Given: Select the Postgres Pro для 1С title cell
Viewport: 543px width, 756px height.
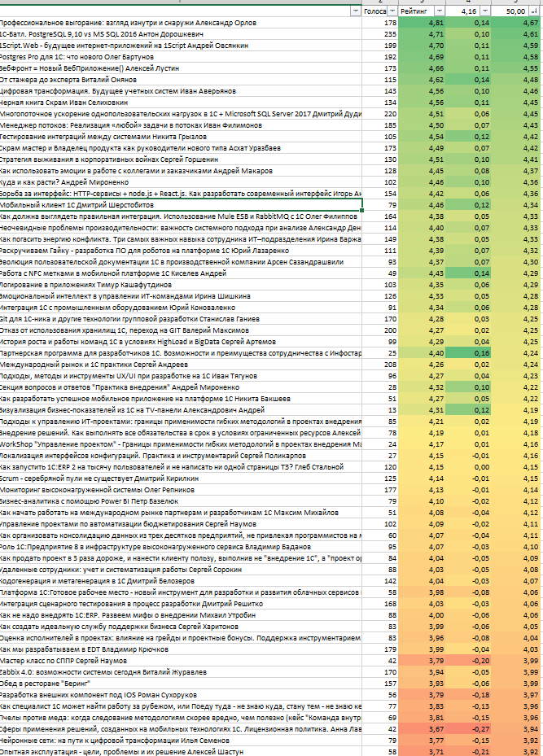Looking at the screenshot, I should pos(181,57).
